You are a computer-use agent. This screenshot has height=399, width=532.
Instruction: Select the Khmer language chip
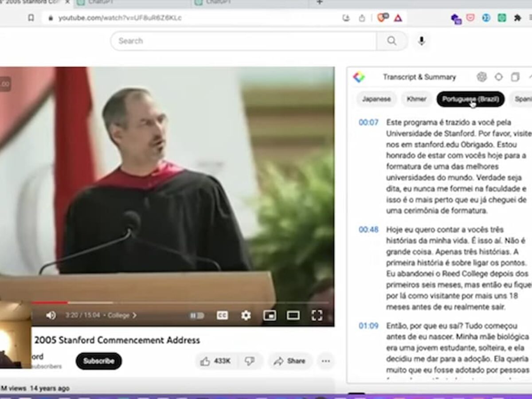pyautogui.click(x=417, y=99)
